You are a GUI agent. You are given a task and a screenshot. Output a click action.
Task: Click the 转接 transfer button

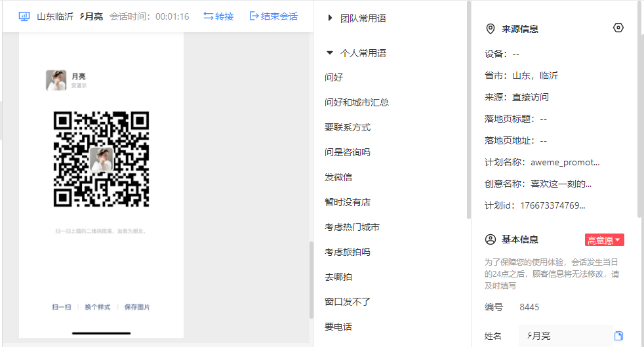(x=218, y=16)
